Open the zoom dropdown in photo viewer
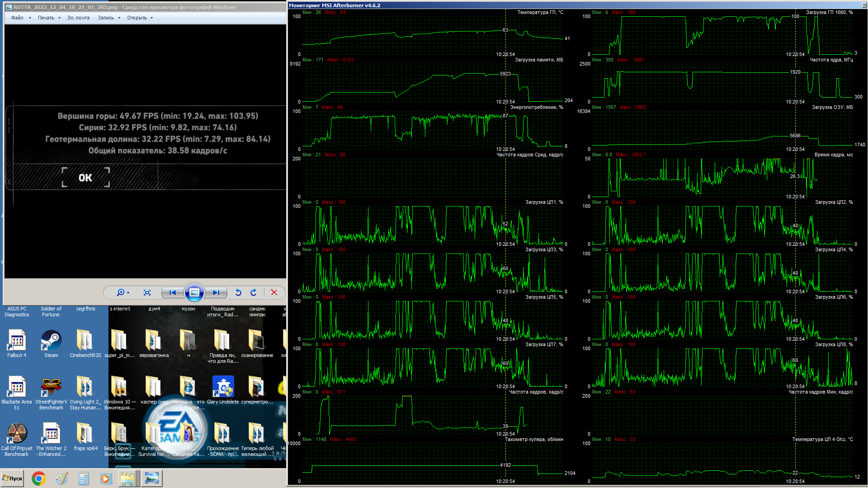Viewport: 868px width, 488px height. (123, 293)
